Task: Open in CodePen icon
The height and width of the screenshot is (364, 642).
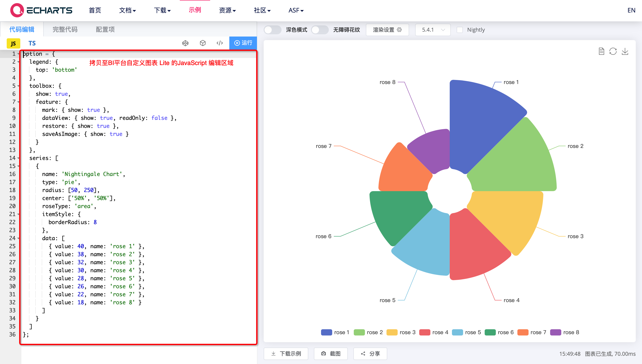Action: (x=185, y=43)
